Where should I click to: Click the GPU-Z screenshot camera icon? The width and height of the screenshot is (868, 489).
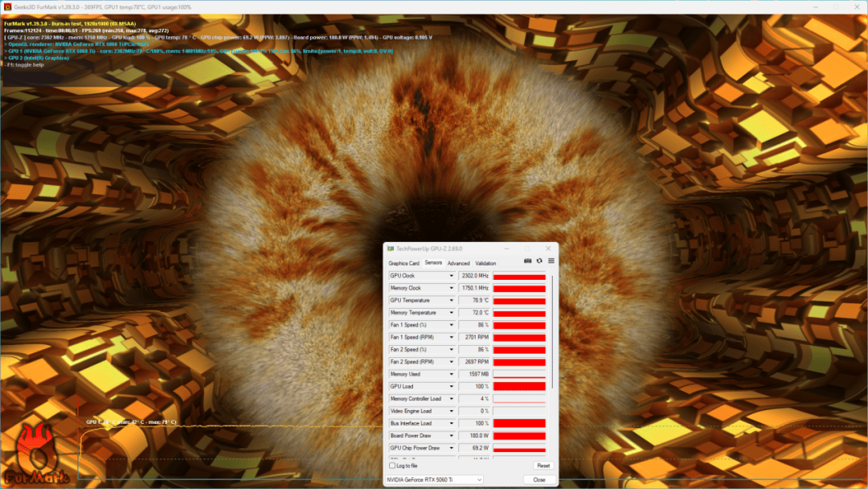[x=527, y=261]
